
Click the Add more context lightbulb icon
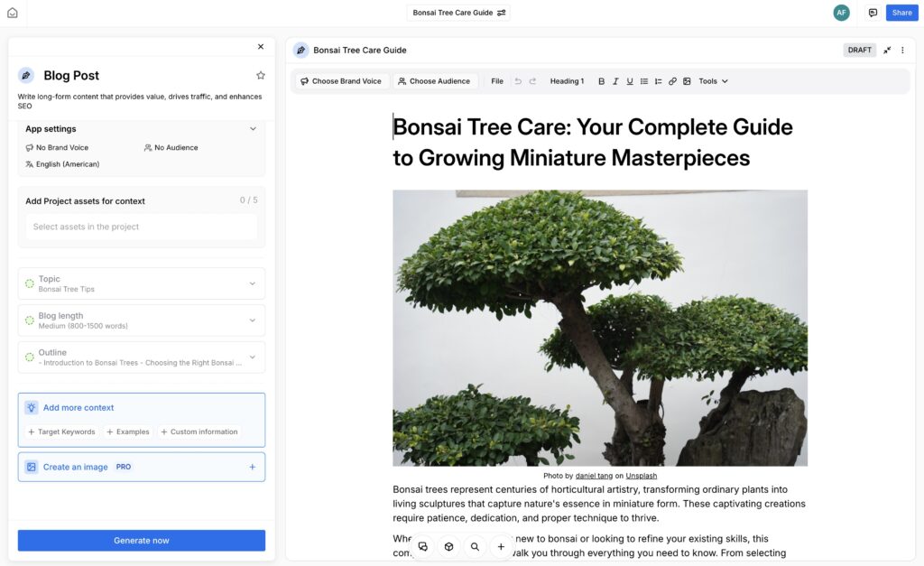tap(32, 407)
